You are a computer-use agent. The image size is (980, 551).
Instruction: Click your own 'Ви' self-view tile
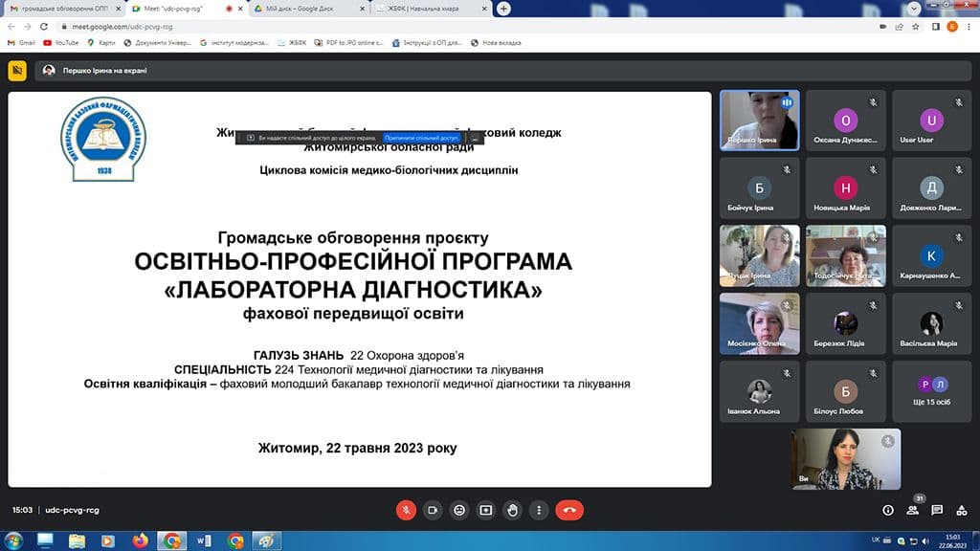click(x=846, y=458)
